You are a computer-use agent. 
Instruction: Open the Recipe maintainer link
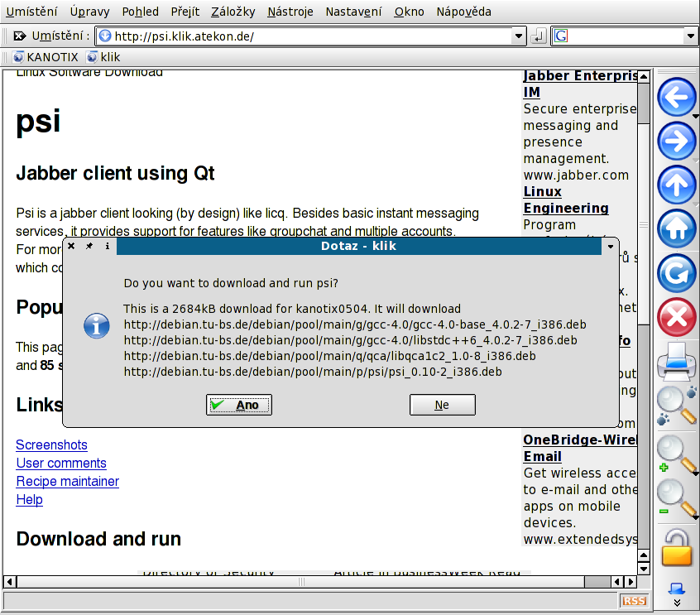[x=68, y=482]
